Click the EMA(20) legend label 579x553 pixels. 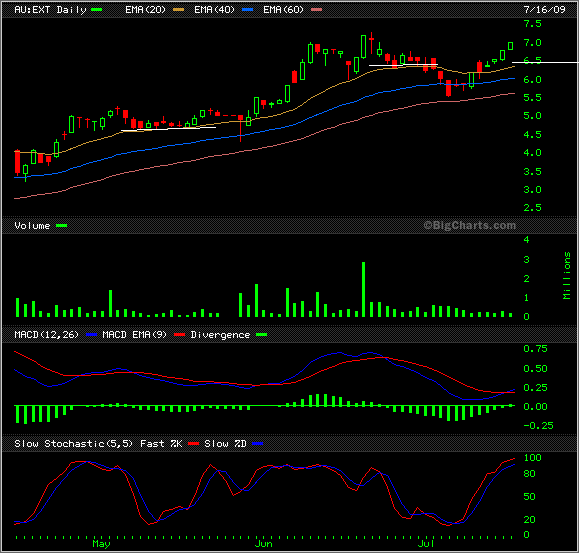[x=145, y=10]
